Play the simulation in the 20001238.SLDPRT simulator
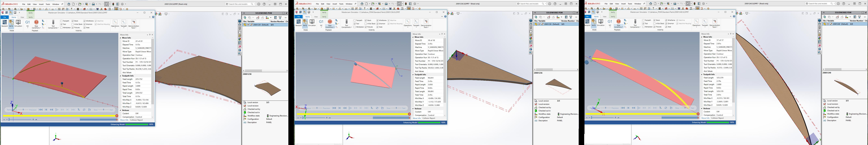 coord(57,109)
